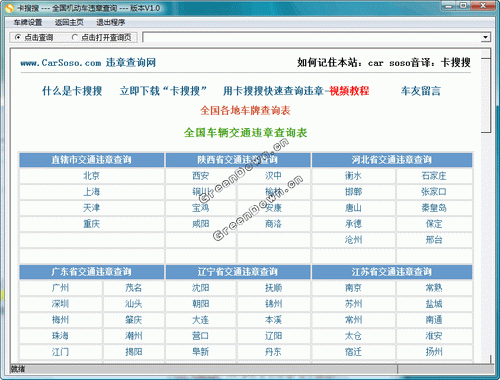Select 商洛 city entry
The image size is (500, 380).
point(273,224)
